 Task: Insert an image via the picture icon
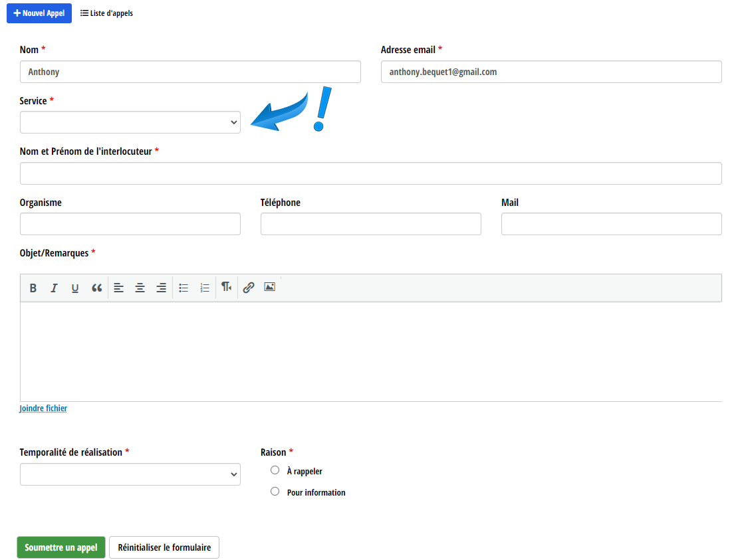click(x=269, y=287)
